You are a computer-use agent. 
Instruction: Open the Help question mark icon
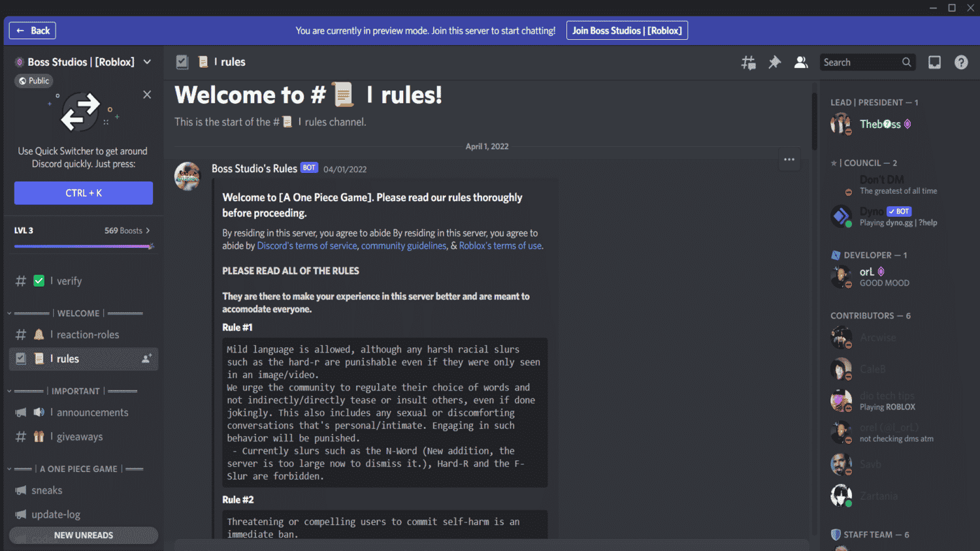(961, 62)
